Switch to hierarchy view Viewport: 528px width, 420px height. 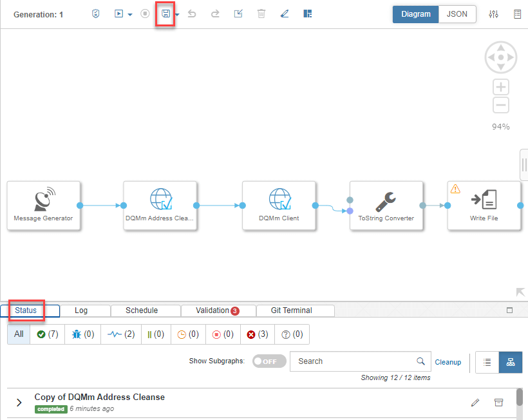(x=511, y=362)
